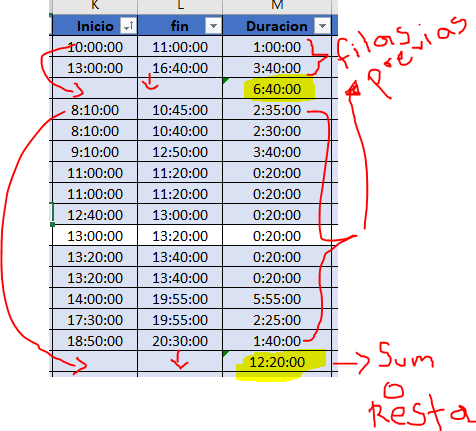Select the highlighted 12:20:00 total cell
This screenshot has height=431, width=476.
277,362
